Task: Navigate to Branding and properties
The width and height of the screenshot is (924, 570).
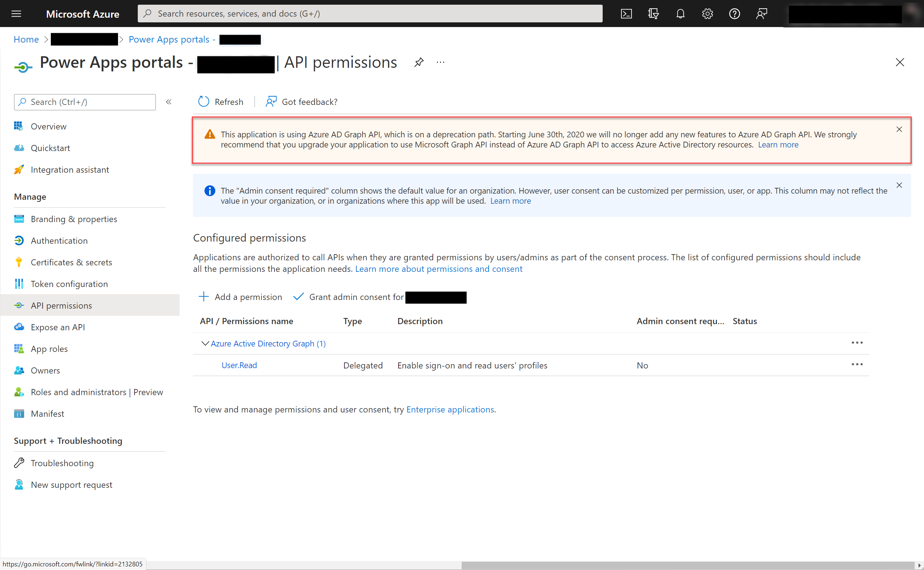Action: point(74,218)
